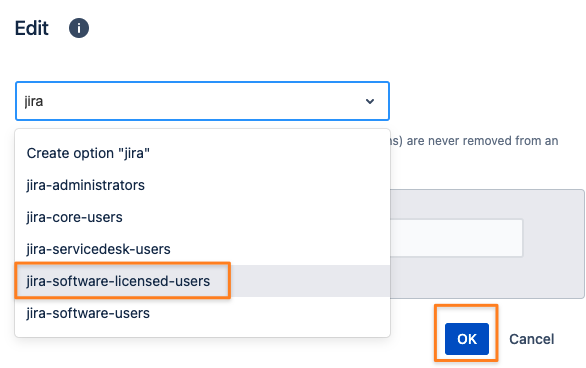Click the Cancel link
This screenshot has width=586, height=368.
[x=531, y=339]
